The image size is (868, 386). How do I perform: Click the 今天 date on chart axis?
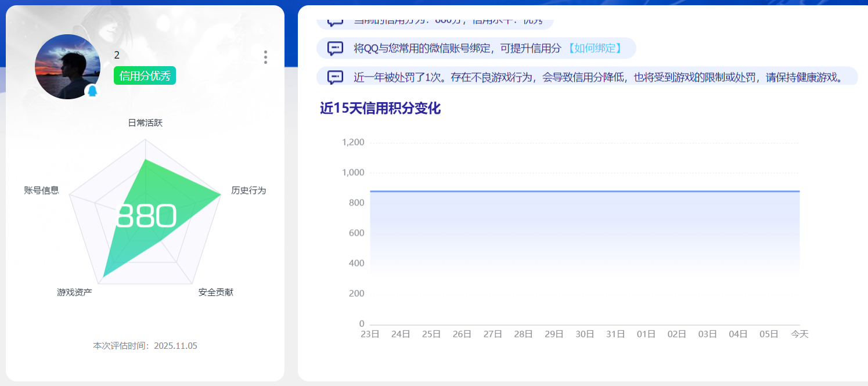[799, 334]
